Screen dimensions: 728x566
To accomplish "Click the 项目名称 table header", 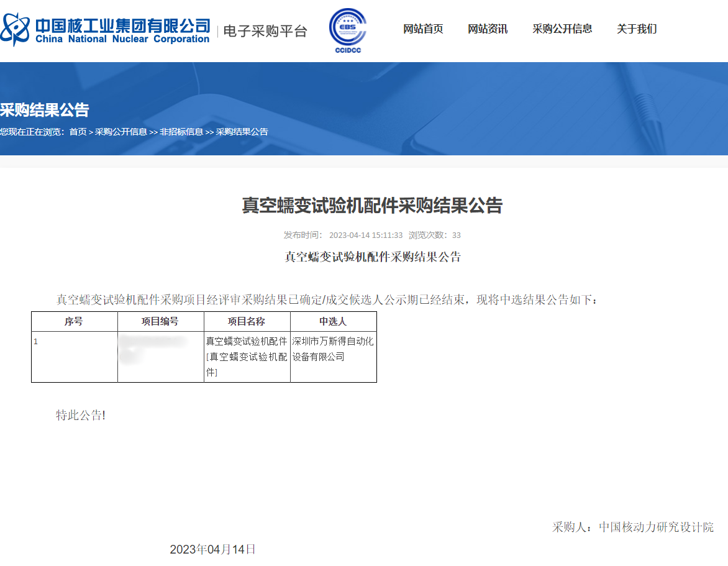I will pos(247,321).
